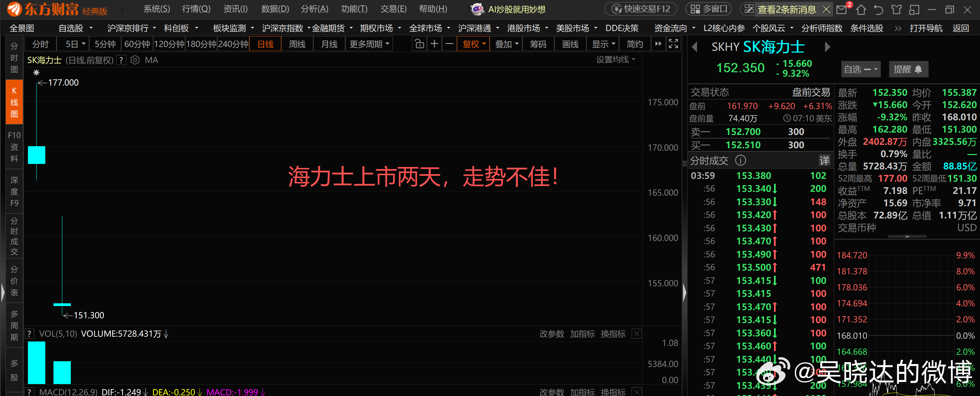Click the fast-forward double arrow icon
Viewport: 980px width, 396px height.
click(658, 44)
